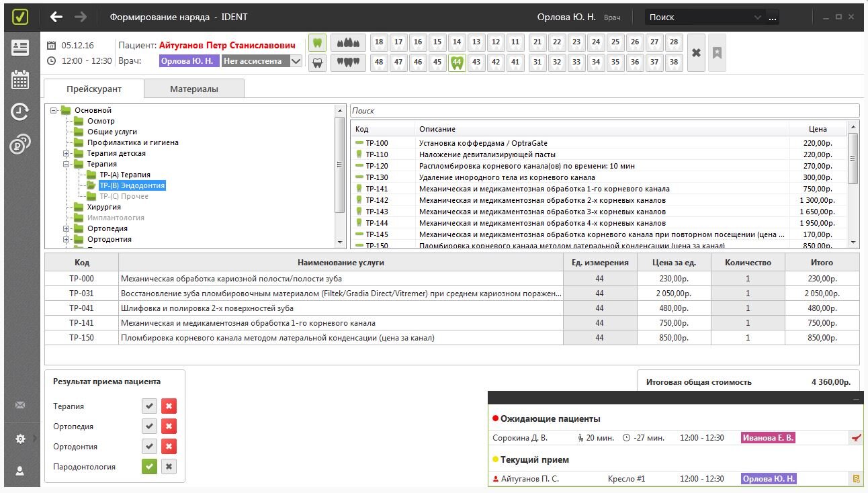
Task: Click the green checkmark for Пародонтология
Action: (x=149, y=467)
